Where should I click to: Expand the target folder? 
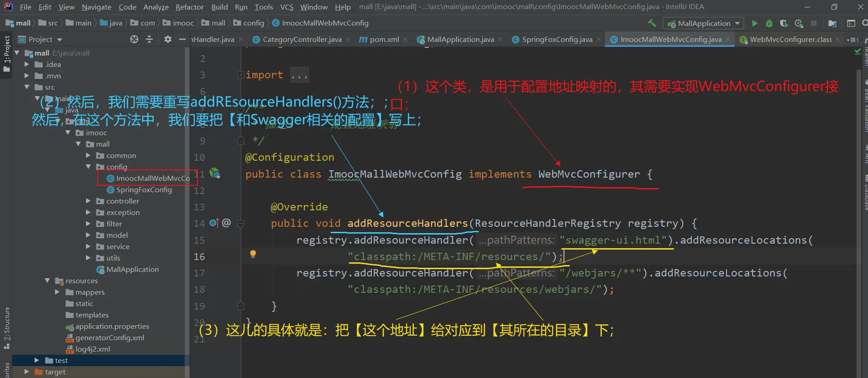click(27, 372)
